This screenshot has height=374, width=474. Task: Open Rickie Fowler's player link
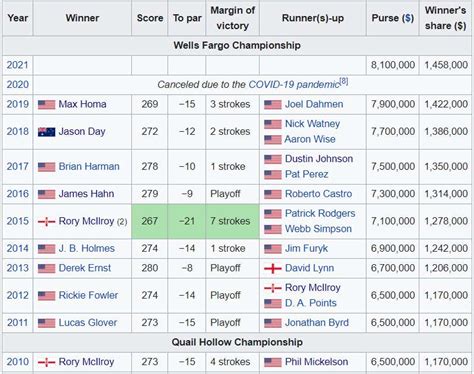88,295
